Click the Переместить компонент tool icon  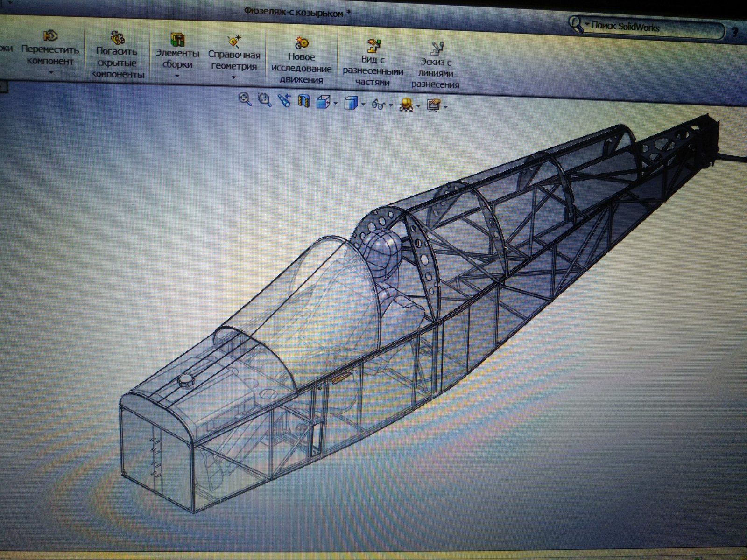[x=50, y=36]
